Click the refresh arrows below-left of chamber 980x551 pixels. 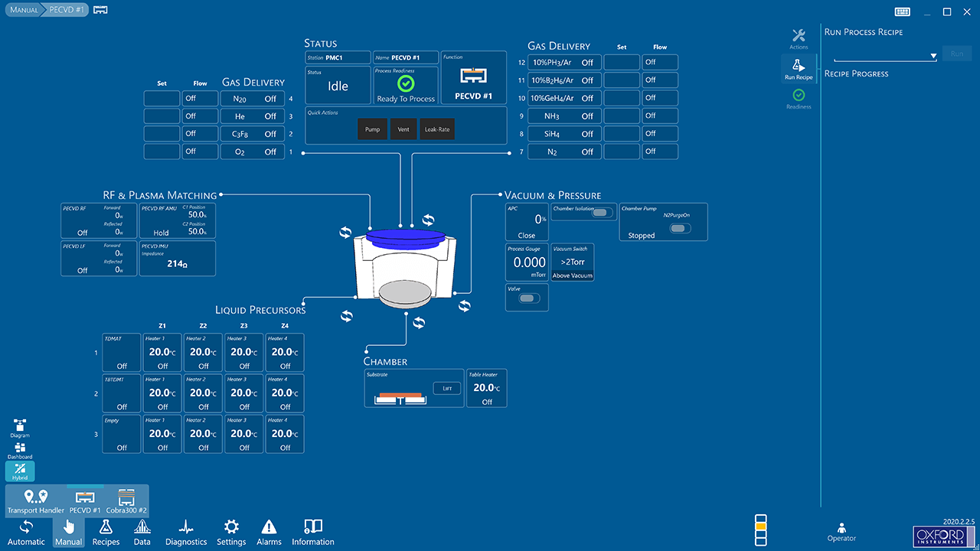pos(347,315)
